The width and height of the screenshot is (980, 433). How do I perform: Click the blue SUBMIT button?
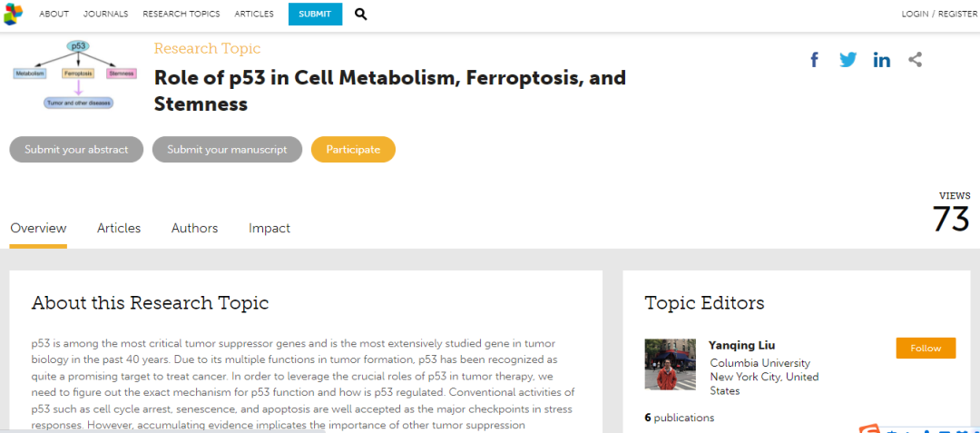[x=315, y=14]
